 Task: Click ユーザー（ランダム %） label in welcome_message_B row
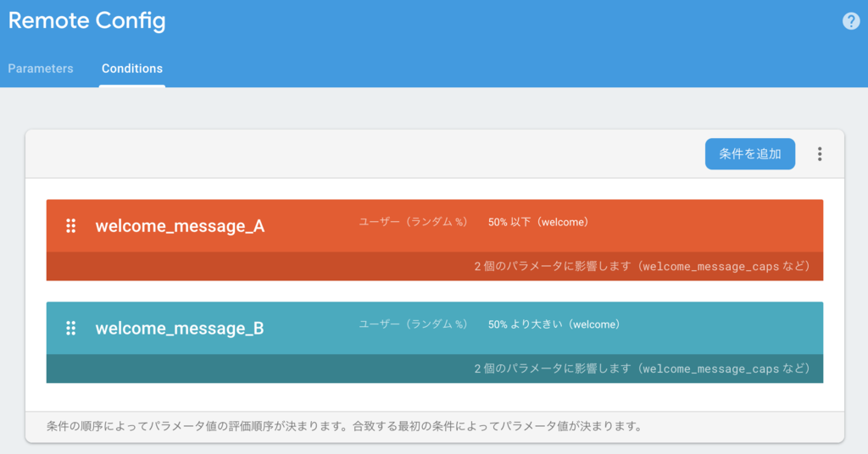(413, 324)
